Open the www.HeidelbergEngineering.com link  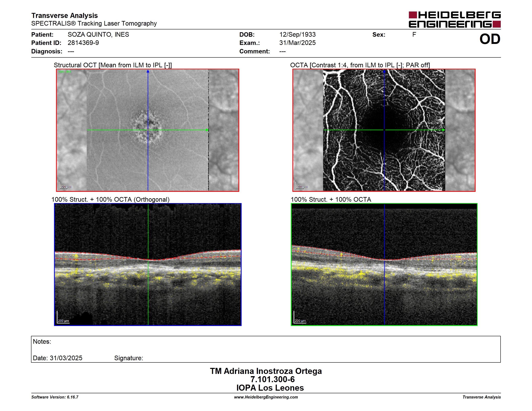(x=266, y=397)
